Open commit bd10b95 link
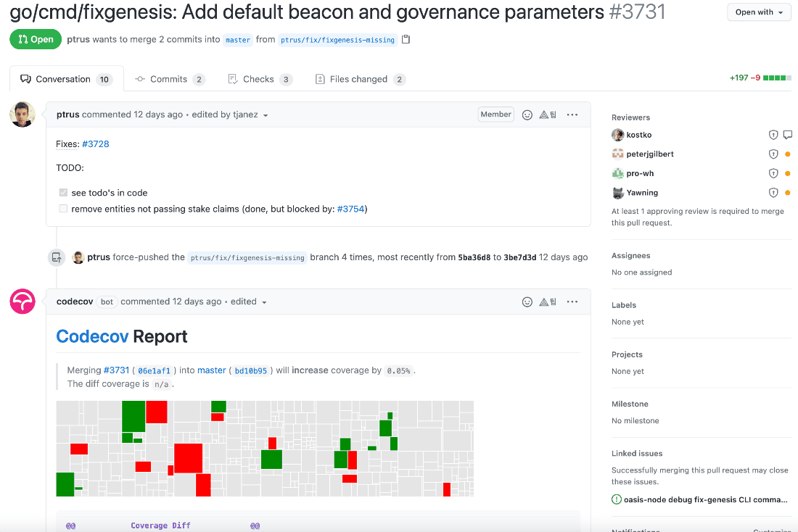The height and width of the screenshot is (532, 798). (251, 371)
